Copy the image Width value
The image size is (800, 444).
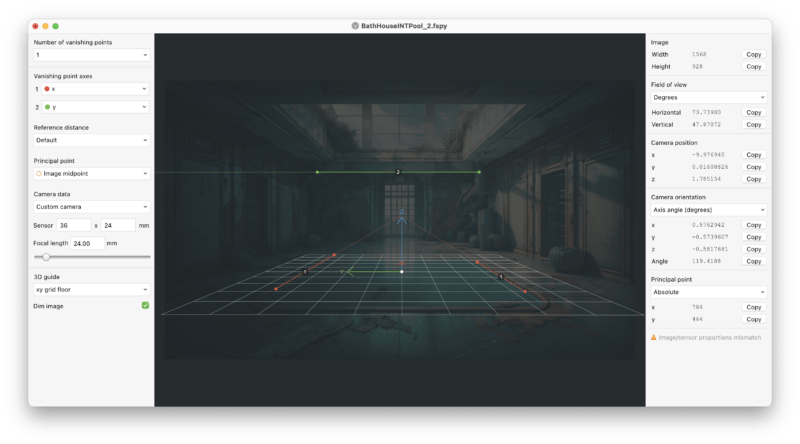754,55
